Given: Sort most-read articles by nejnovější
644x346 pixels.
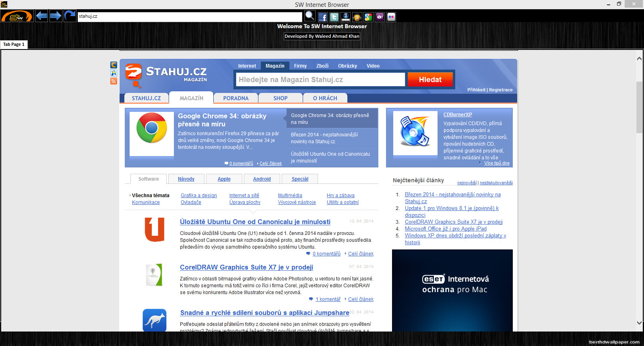Looking at the screenshot, I should click(x=467, y=183).
